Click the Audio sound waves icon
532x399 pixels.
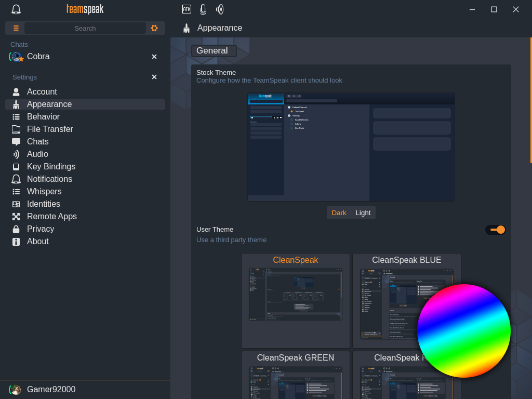(x=16, y=154)
